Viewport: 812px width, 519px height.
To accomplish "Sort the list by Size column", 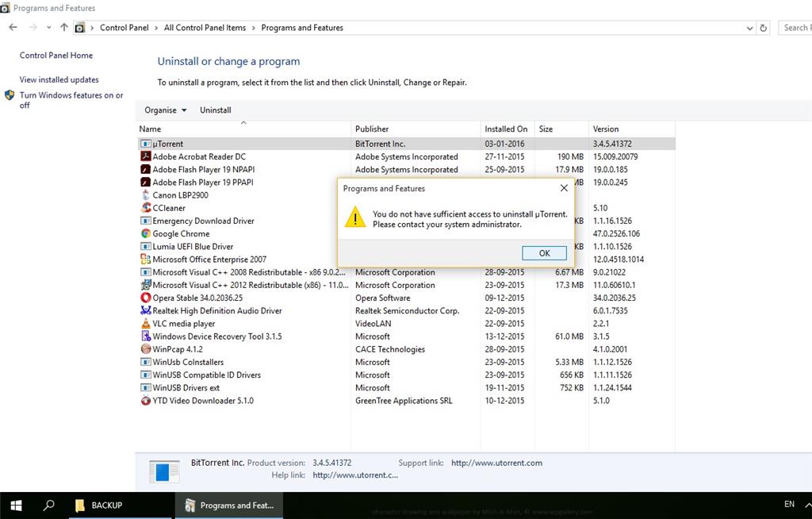I will (561, 129).
